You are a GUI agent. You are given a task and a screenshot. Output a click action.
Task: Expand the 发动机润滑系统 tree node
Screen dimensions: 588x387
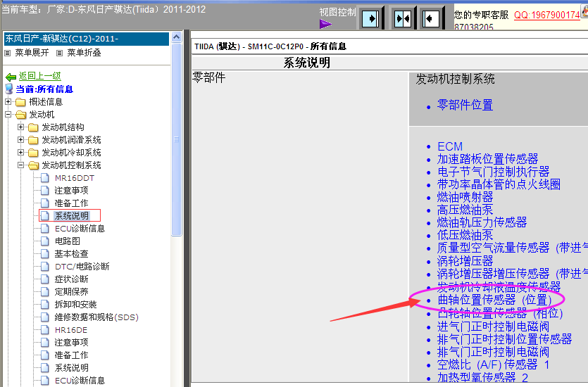[20, 140]
